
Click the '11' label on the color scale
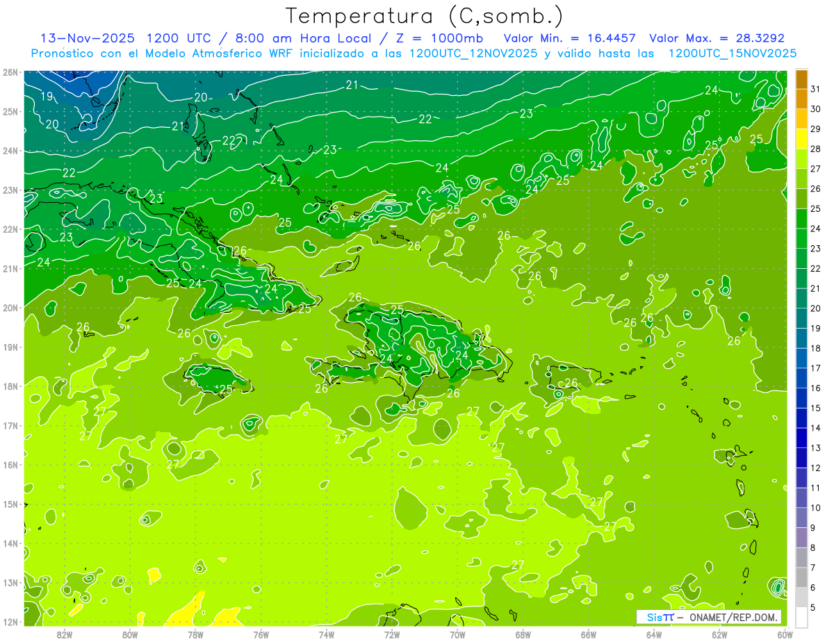coord(816,488)
